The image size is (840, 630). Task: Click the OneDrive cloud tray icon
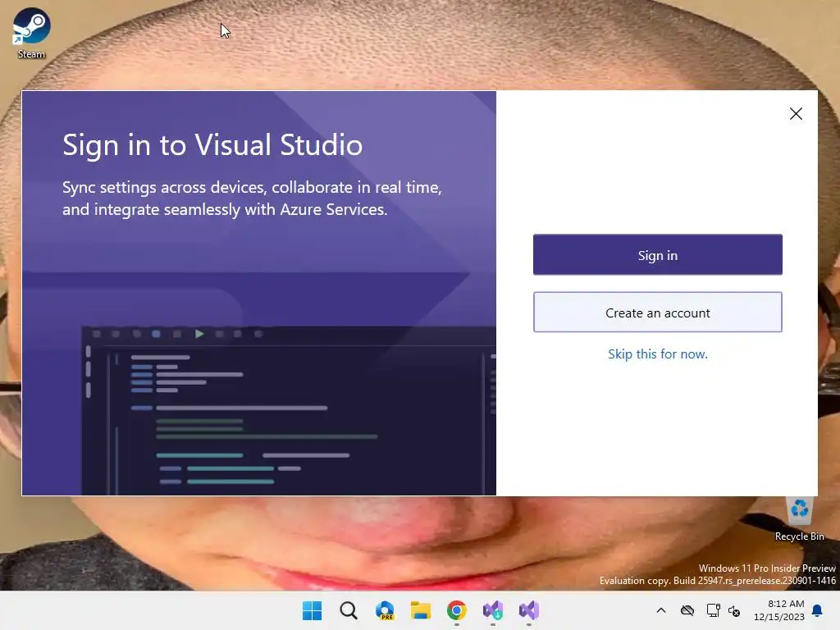pyautogui.click(x=687, y=610)
